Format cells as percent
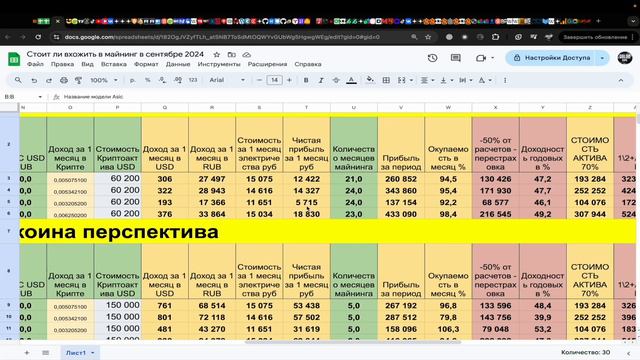The height and width of the screenshot is (360, 640). coord(147,80)
